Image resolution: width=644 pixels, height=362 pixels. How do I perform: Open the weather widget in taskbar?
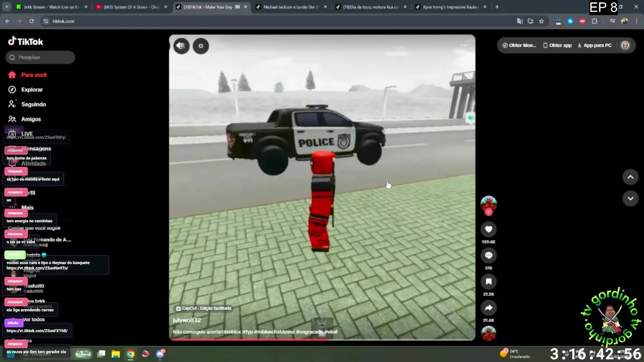515,353
